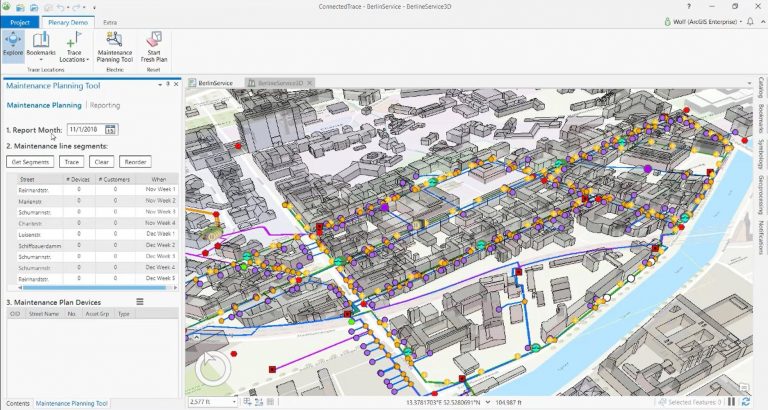Open the Geoprocessing side pane tab
This screenshot has width=768, height=410.
point(762,194)
